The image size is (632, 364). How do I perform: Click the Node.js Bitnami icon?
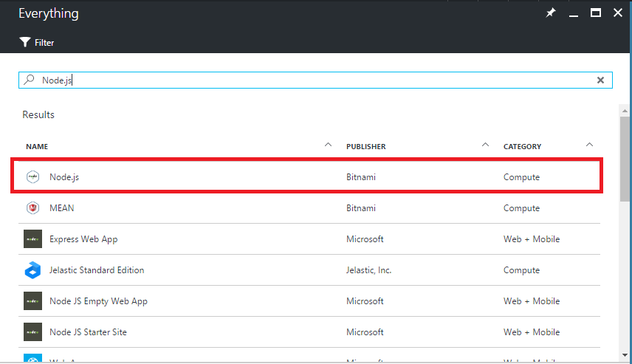click(32, 177)
